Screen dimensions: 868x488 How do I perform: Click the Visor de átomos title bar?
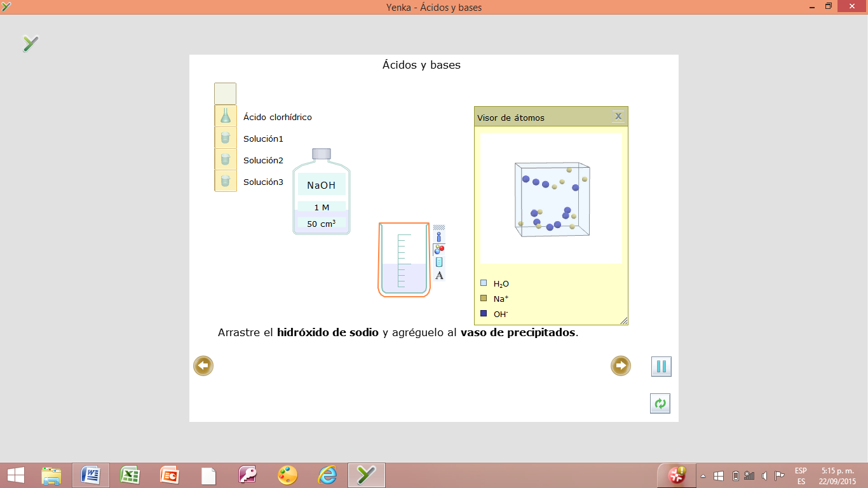551,117
